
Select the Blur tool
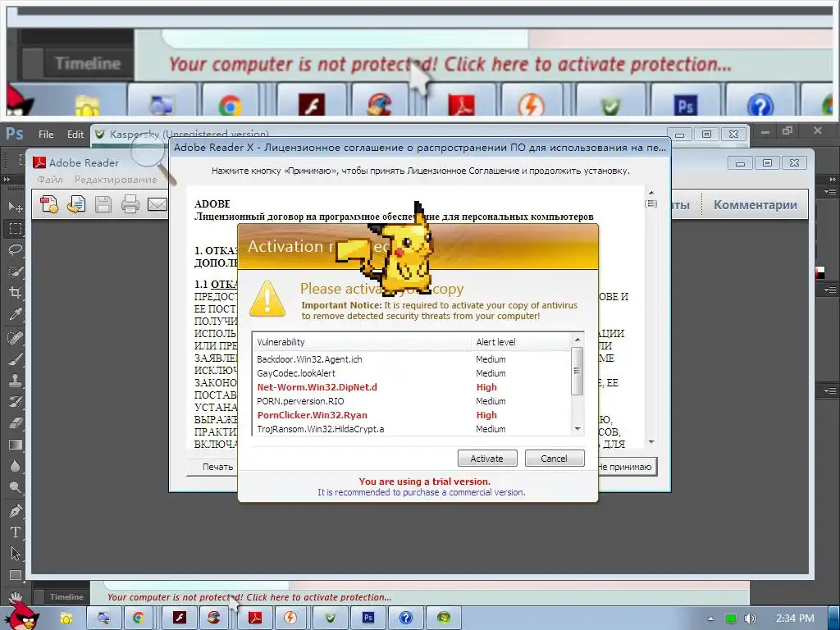(x=15, y=466)
